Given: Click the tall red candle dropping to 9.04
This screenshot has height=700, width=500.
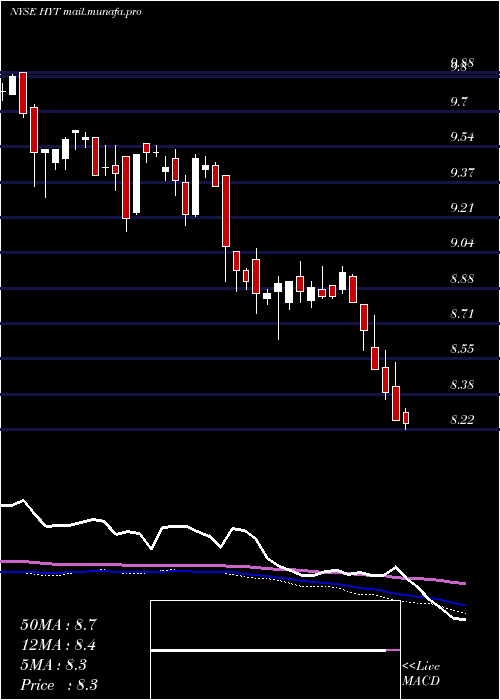Looking at the screenshot, I should pos(226,211).
